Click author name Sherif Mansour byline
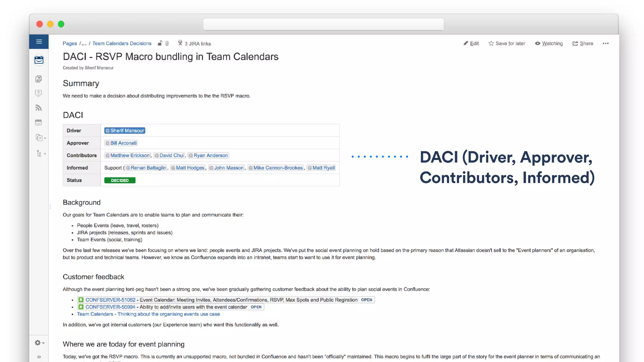The height and width of the screenshot is (362, 644). (x=99, y=68)
